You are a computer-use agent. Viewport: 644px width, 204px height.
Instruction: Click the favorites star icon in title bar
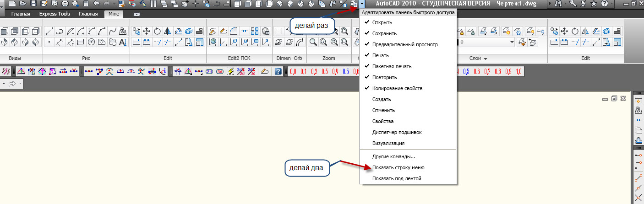click(x=594, y=4)
